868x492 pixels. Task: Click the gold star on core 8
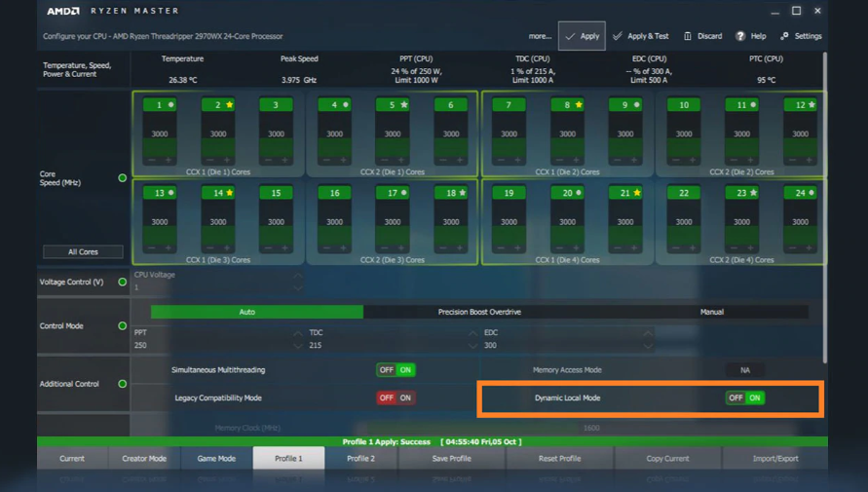coord(579,104)
